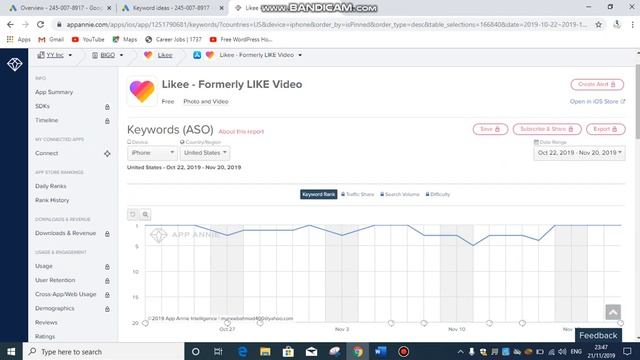Click the lock icon beside Demographics

click(x=107, y=309)
